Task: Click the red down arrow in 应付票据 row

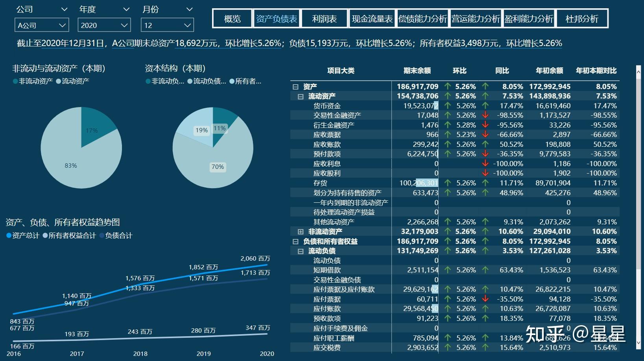Action: (x=485, y=299)
